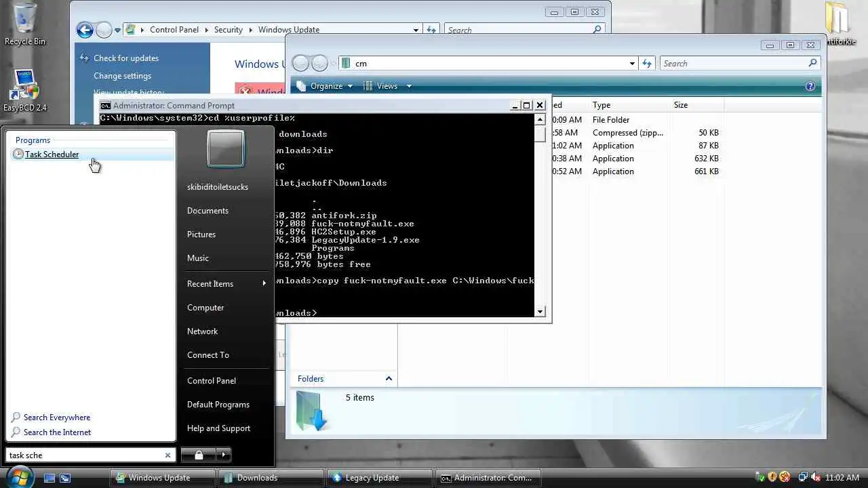Click the network tray icon
This screenshot has height=488, width=868.
point(803,477)
